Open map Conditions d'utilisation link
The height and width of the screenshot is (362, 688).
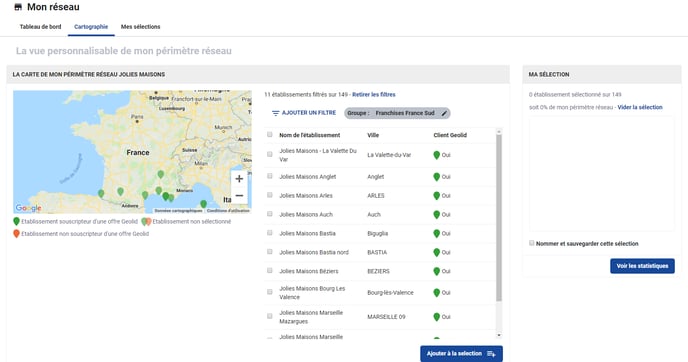coord(228,211)
